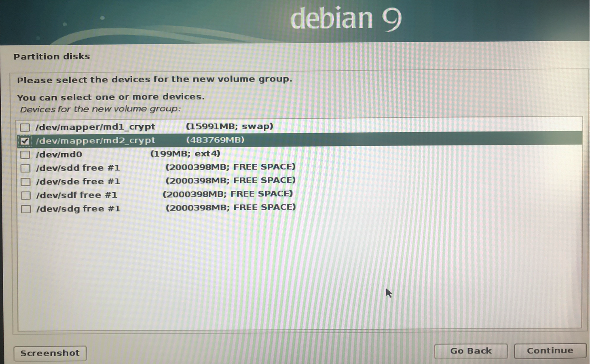This screenshot has width=590, height=364.
Task: Click the debian 9 logo banner
Action: click(x=346, y=19)
